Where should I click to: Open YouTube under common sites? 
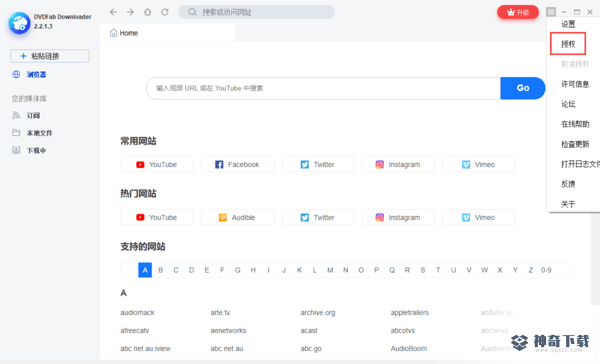(157, 164)
